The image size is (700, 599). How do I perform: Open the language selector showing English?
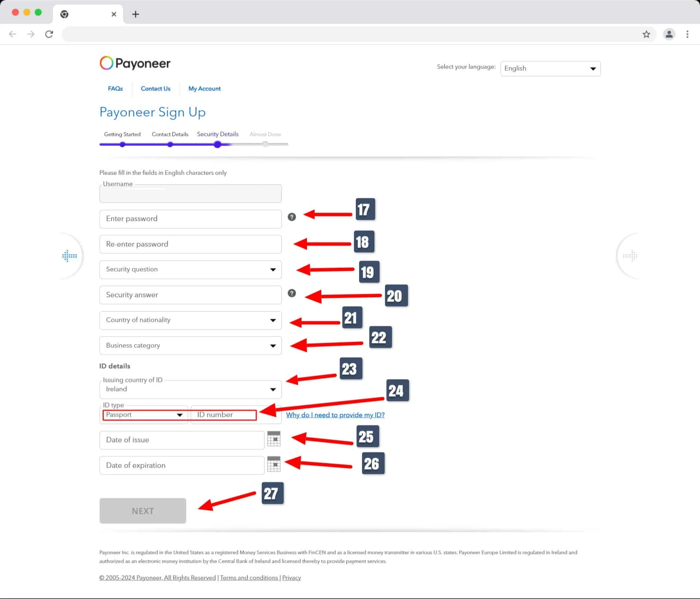click(551, 69)
